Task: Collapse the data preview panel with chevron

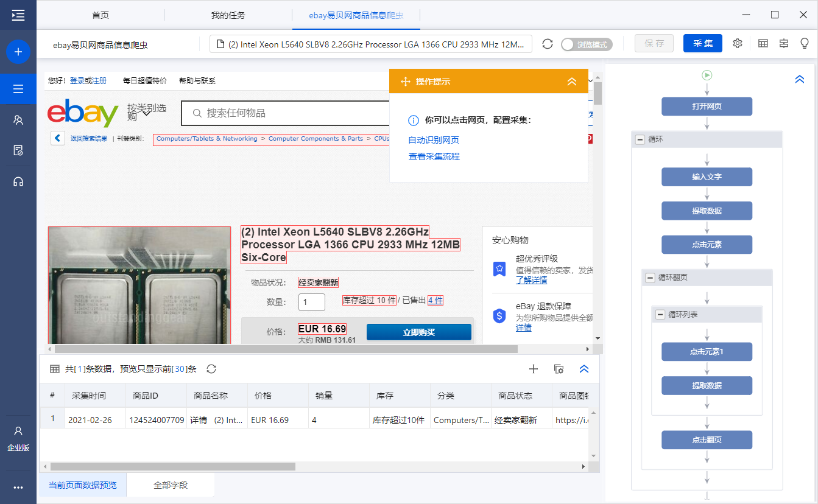Action: click(x=584, y=369)
